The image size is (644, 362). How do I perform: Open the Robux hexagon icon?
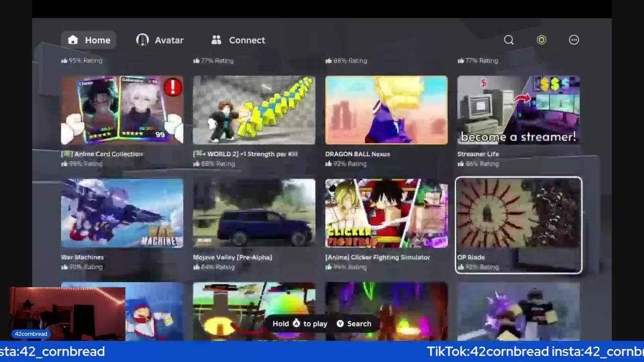pos(541,40)
